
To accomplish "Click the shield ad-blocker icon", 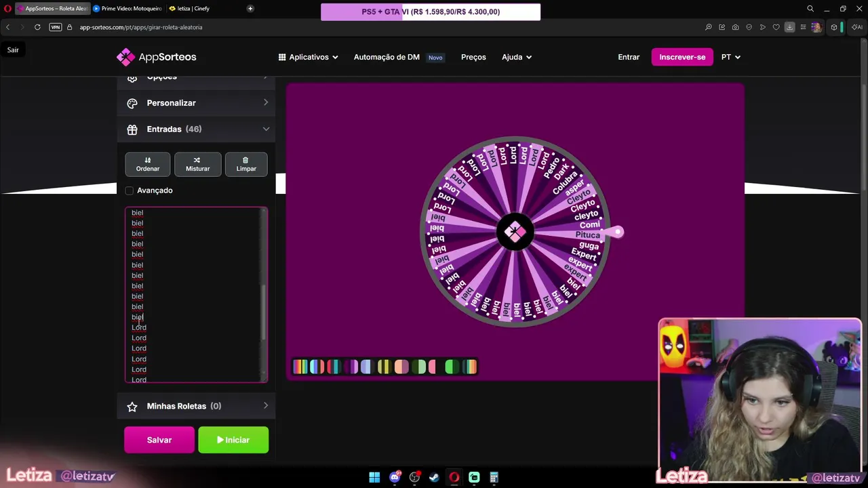I will pyautogui.click(x=749, y=27).
